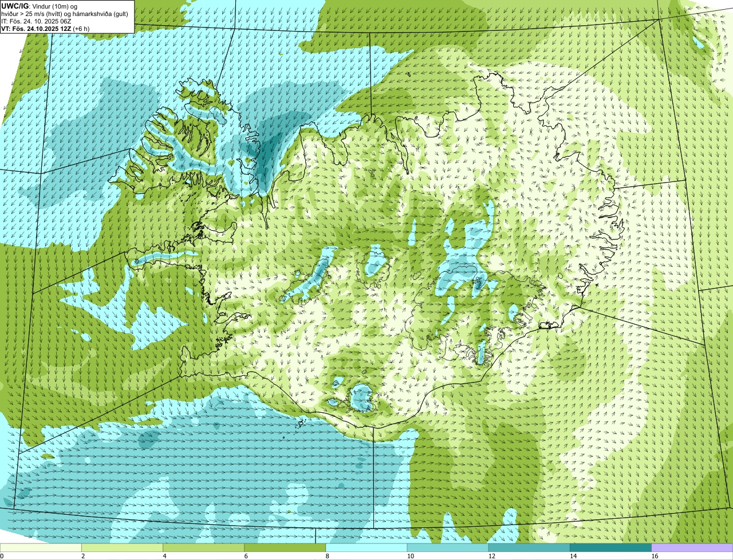Click the legend scale label '10'
Viewport: 733px width, 560px height.
[411, 556]
